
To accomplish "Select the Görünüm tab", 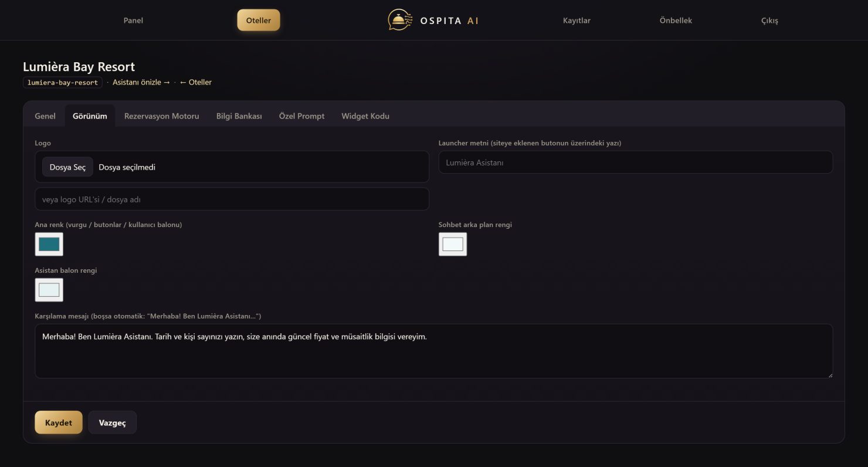I will [x=90, y=116].
